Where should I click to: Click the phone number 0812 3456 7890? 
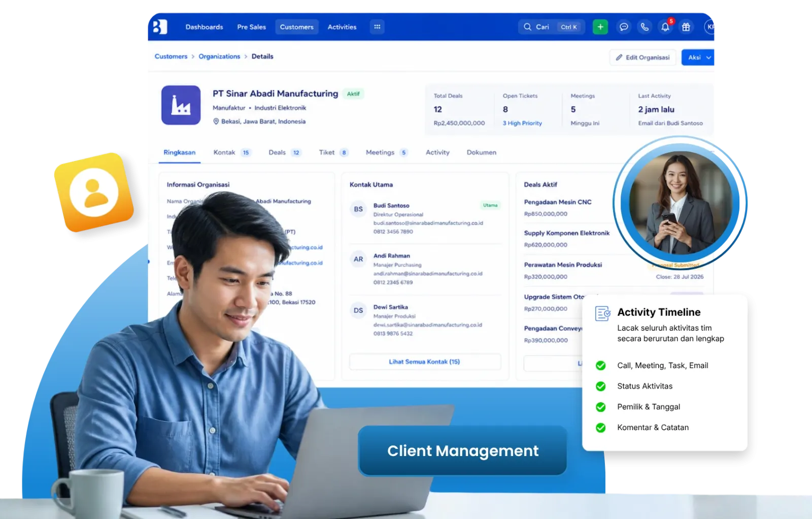[393, 232]
